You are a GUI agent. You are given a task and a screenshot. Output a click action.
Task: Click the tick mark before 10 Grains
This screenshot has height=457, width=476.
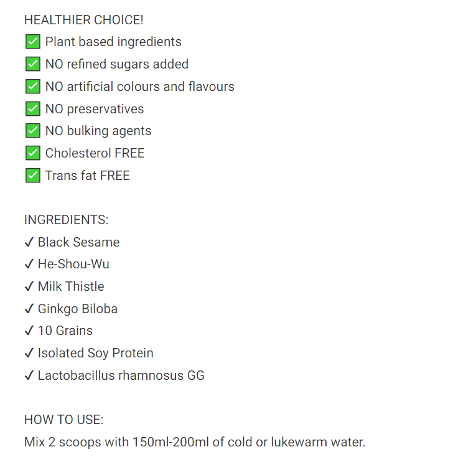pos(29,330)
